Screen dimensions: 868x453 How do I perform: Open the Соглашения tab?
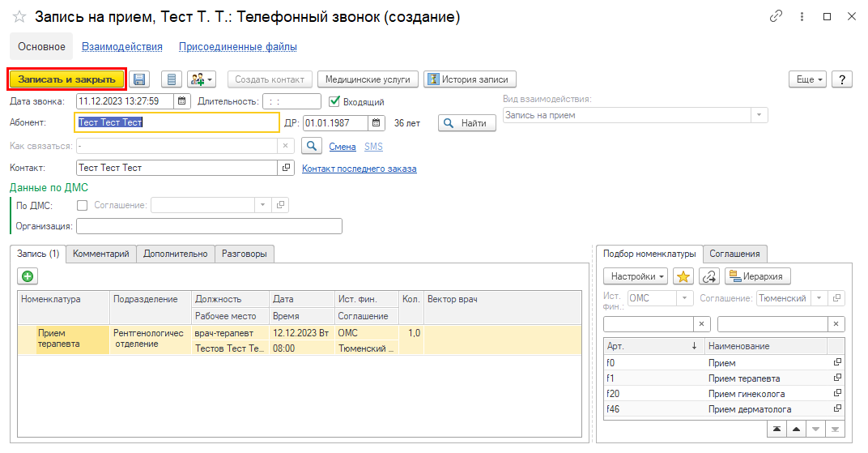pyautogui.click(x=734, y=254)
